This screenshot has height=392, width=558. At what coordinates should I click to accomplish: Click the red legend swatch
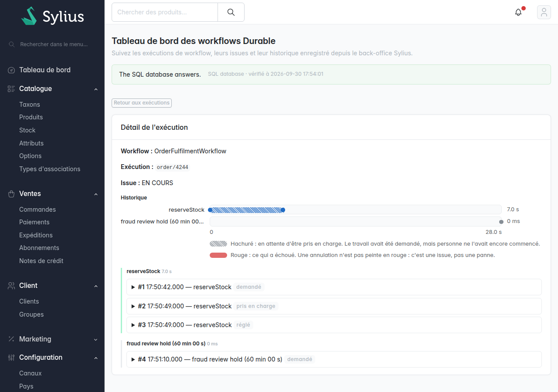tap(218, 255)
